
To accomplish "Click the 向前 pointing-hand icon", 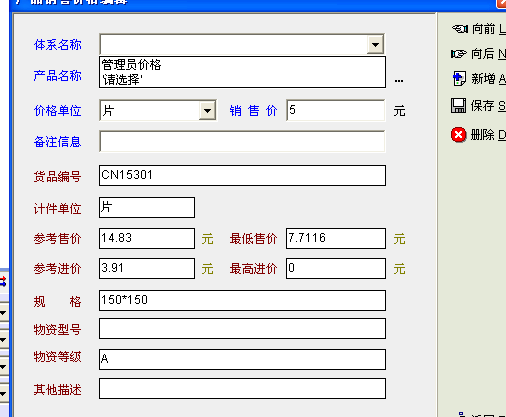I will click(460, 29).
